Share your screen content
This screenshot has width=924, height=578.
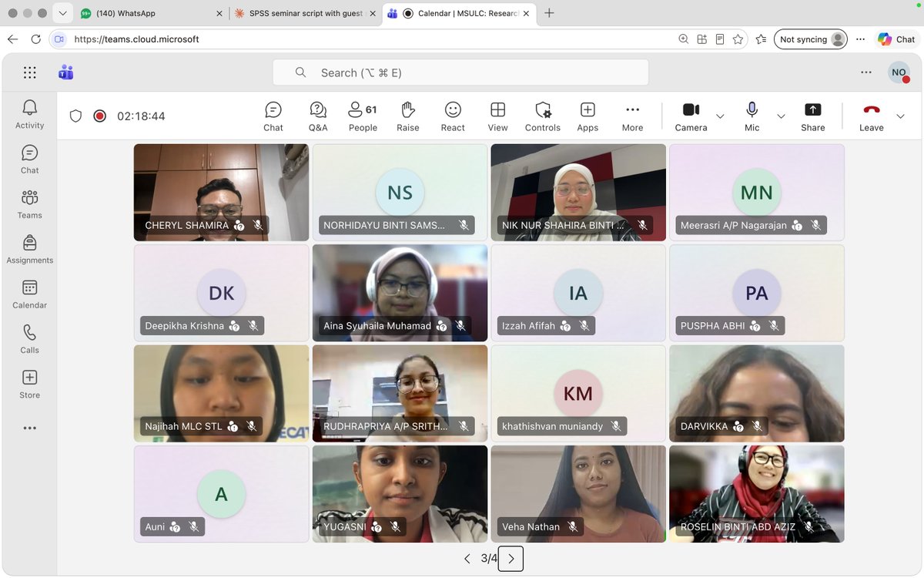pyautogui.click(x=812, y=116)
